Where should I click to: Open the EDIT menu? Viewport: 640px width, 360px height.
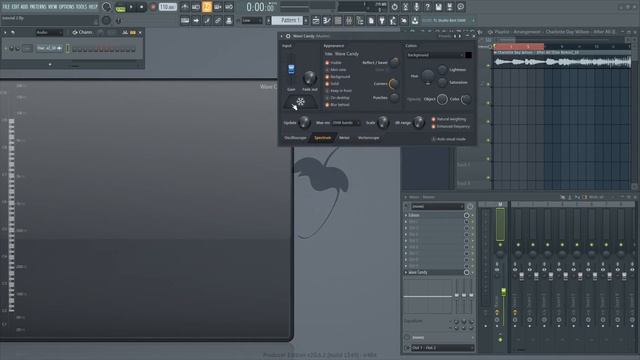click(16, 7)
